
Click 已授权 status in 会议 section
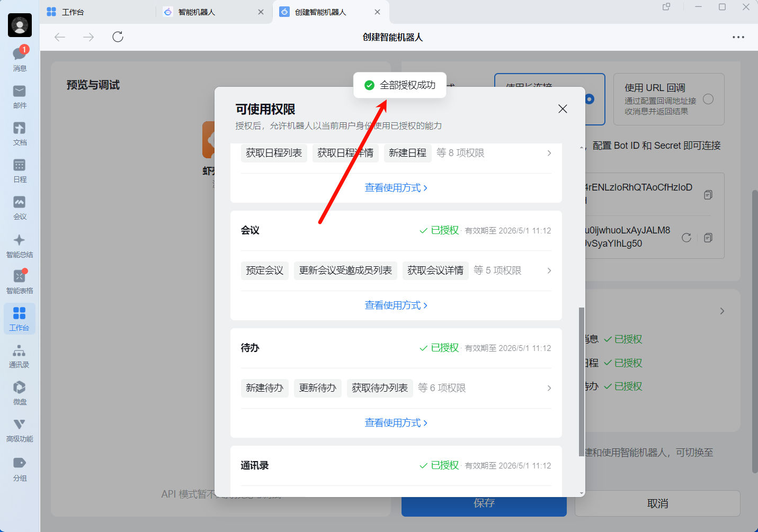point(439,230)
